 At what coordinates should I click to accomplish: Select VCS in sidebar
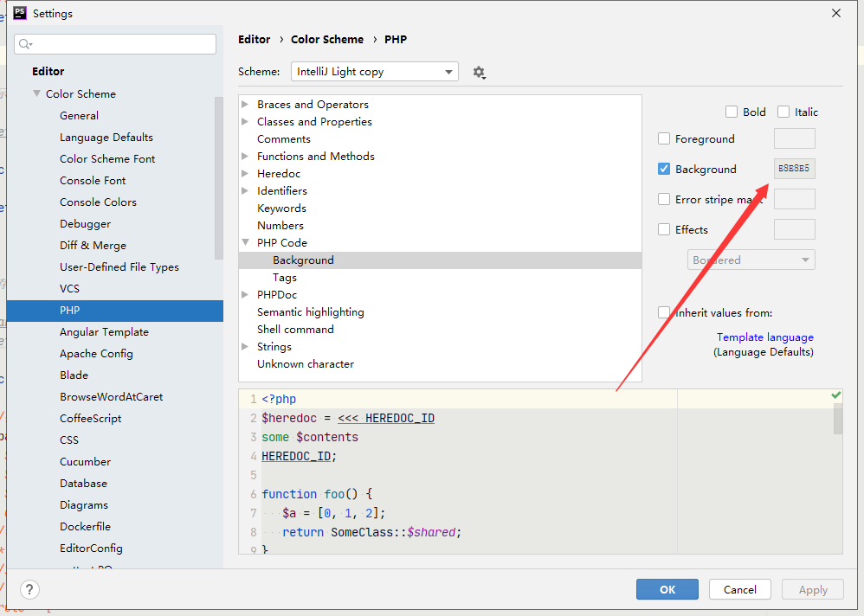[69, 288]
